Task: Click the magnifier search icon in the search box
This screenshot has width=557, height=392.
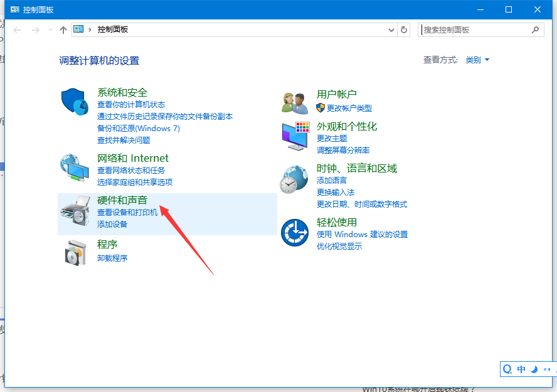Action: coord(535,30)
